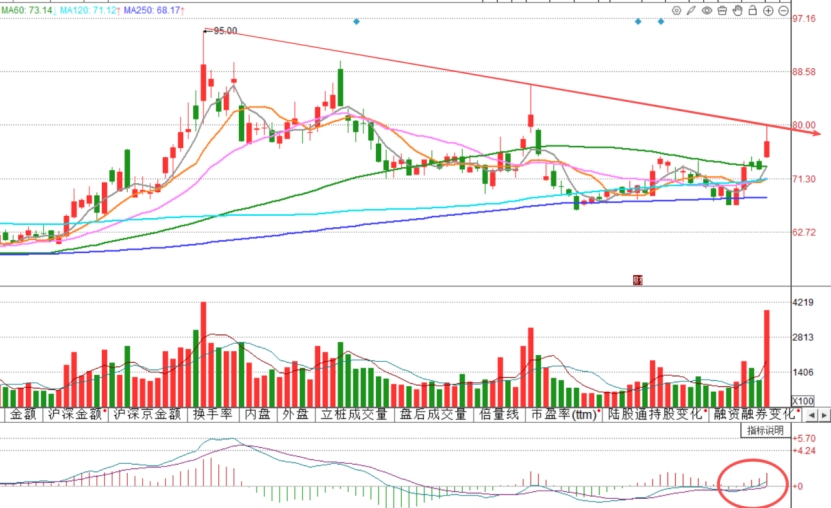
Task: Zoom out with the minus icon
Action: (783, 11)
